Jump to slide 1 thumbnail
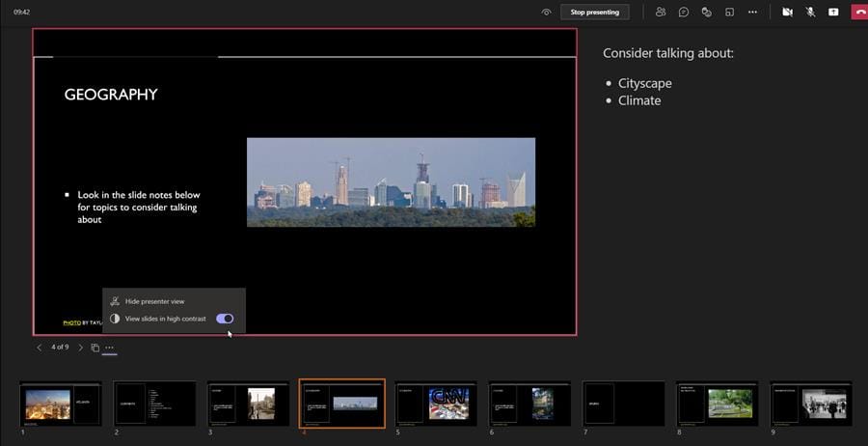Viewport: 868px width, 446px height. coord(61,404)
